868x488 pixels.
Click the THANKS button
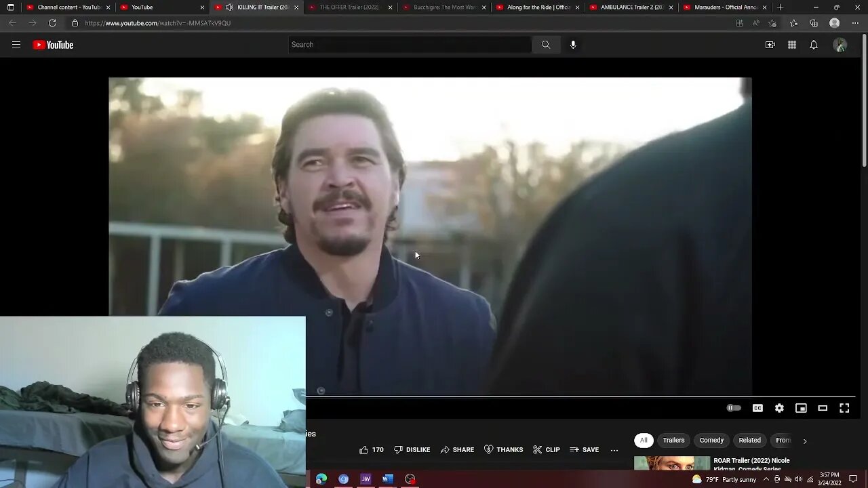click(x=503, y=449)
